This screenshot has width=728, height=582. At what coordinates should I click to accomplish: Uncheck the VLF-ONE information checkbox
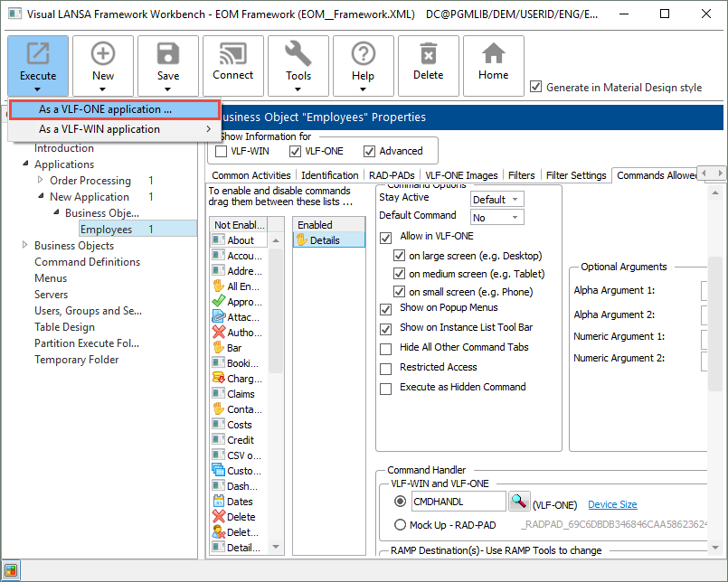(x=295, y=151)
